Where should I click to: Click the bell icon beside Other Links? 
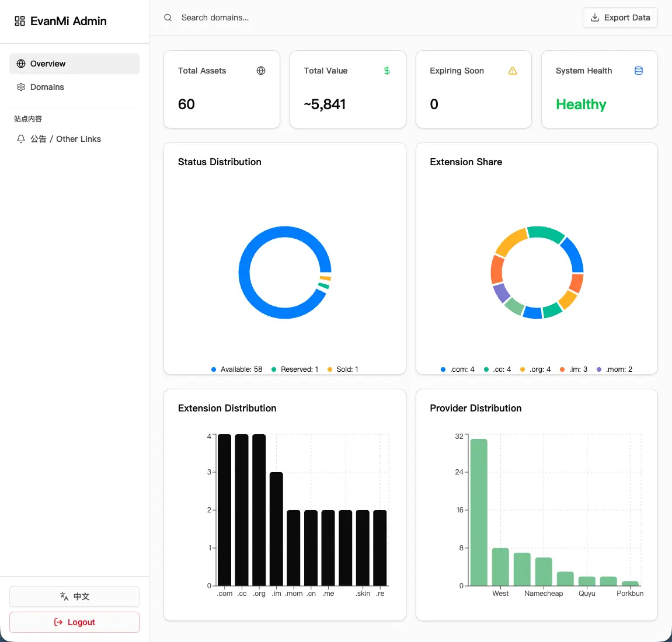[21, 139]
